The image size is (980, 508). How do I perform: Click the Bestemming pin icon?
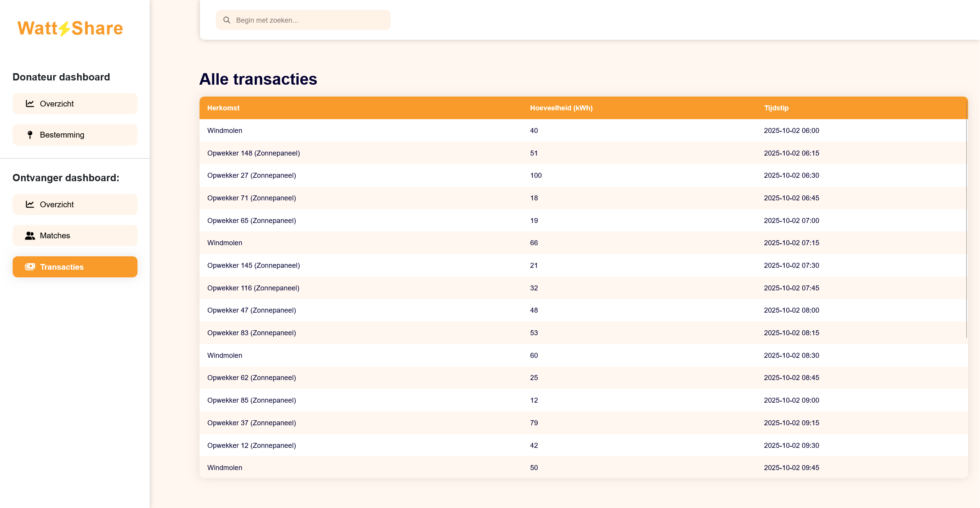click(x=30, y=134)
